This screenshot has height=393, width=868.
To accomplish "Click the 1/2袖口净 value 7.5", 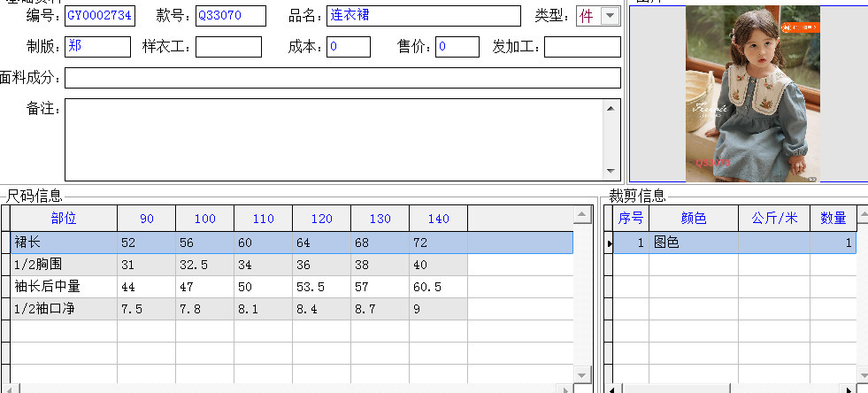I will 146,309.
